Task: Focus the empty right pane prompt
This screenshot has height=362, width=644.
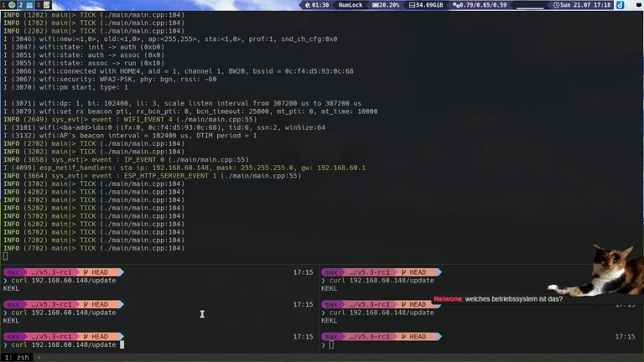Action: tap(332, 344)
